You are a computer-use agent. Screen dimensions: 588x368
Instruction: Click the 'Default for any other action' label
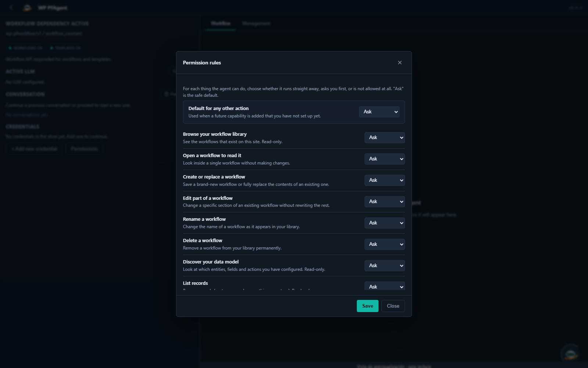[x=219, y=109]
